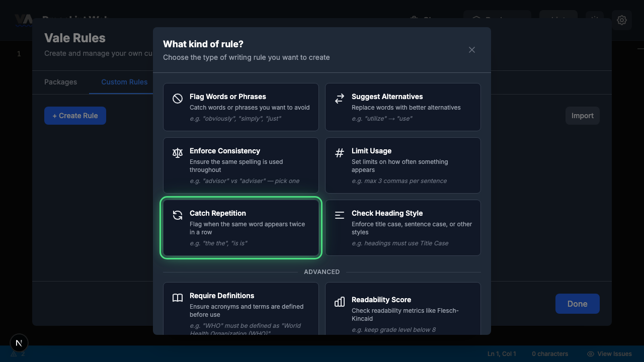Select the Custom Rules tab
Screen dimensions: 644x362
point(124,82)
